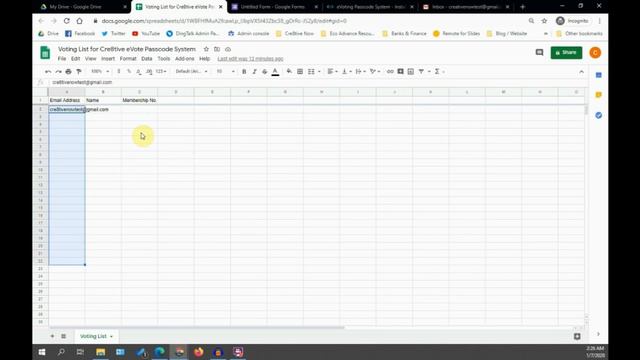
Task: Open the orange account avatar
Action: point(595,53)
